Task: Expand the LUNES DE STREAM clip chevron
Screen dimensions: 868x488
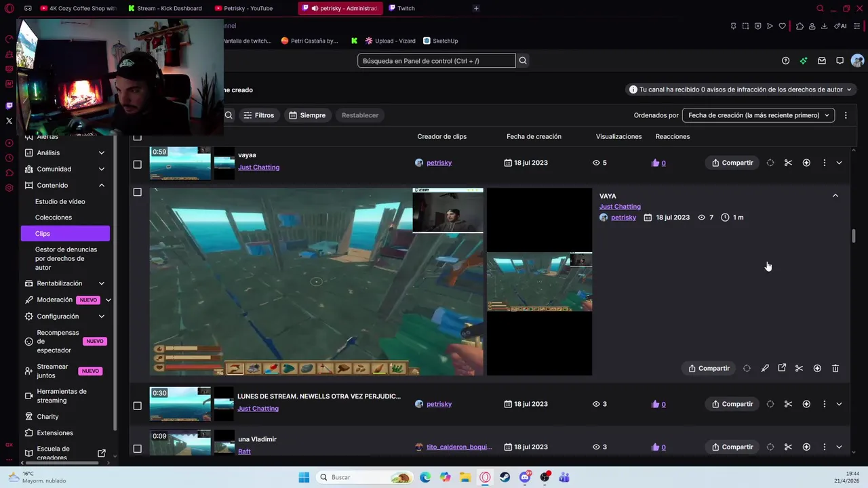Action: pyautogui.click(x=840, y=404)
